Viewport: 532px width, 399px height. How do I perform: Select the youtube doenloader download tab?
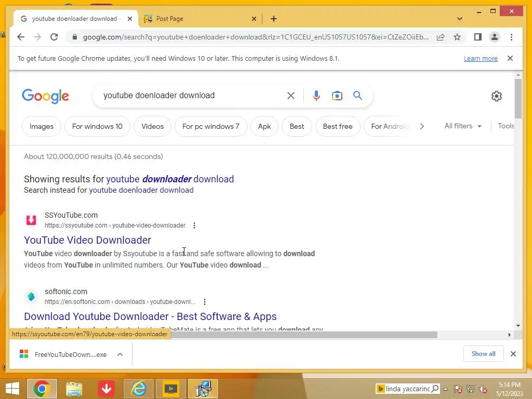75,19
